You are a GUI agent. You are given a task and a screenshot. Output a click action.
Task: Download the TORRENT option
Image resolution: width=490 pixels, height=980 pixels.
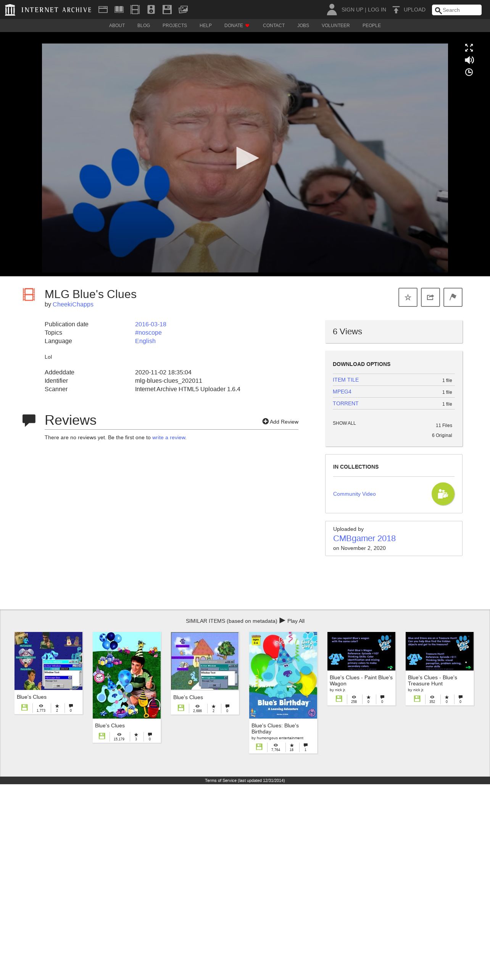point(345,403)
